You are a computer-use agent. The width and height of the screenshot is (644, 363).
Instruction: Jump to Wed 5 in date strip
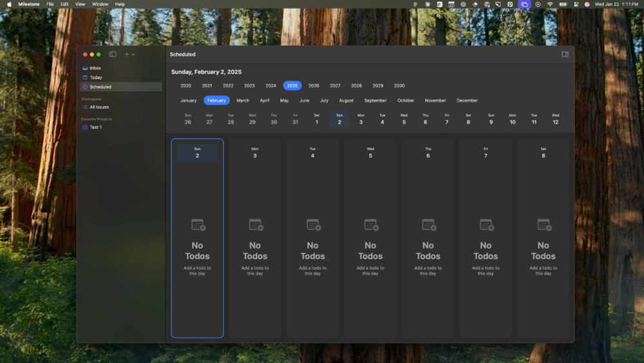click(x=404, y=119)
